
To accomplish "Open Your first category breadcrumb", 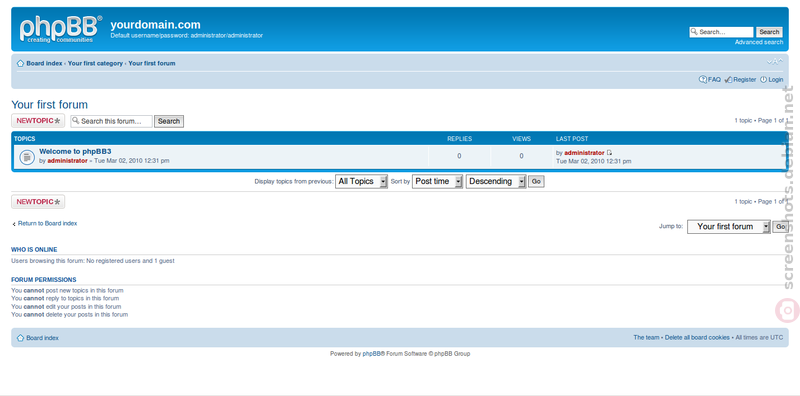I will click(x=95, y=63).
